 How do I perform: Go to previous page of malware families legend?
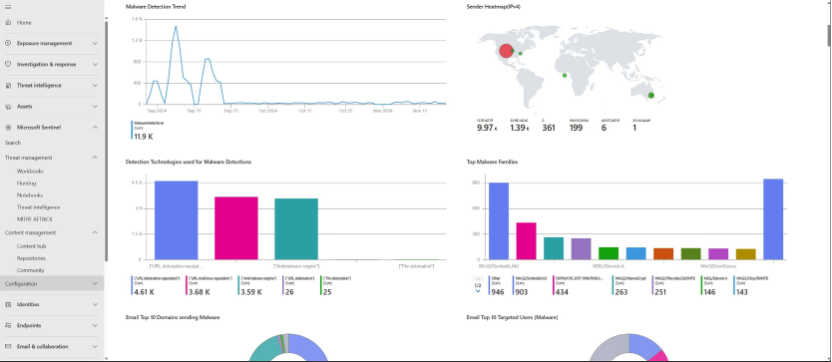(478, 279)
